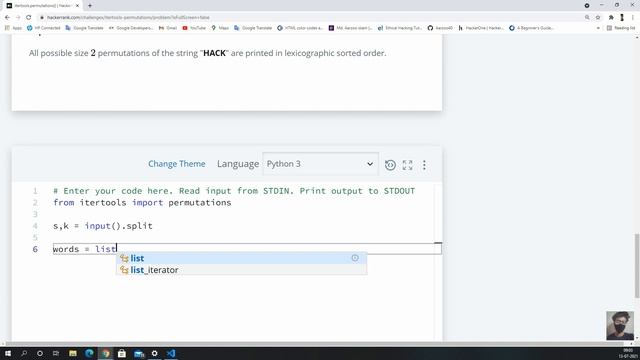Open Microsoft Edge from taskbar
The image size is (640, 360).
tap(89, 353)
